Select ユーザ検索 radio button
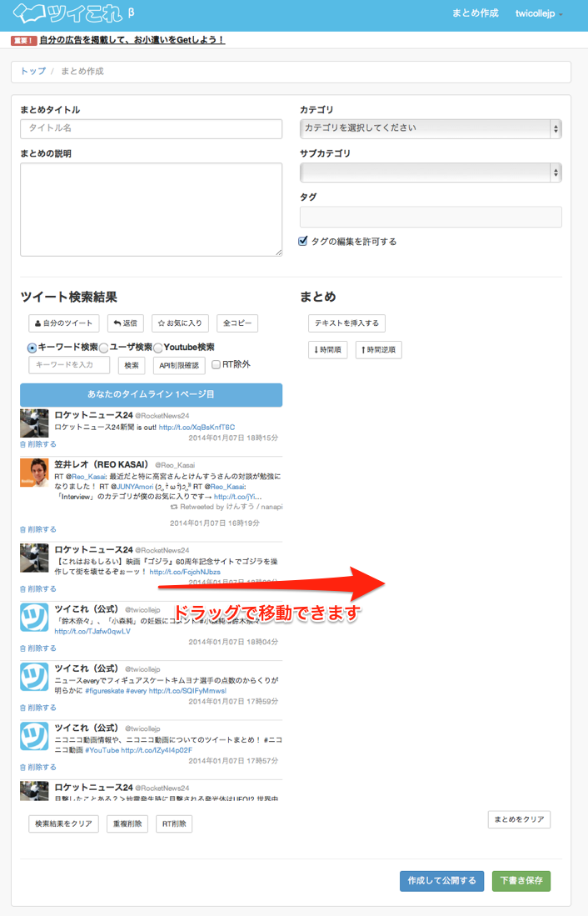Screen dimensions: 588x916 [x=103, y=348]
